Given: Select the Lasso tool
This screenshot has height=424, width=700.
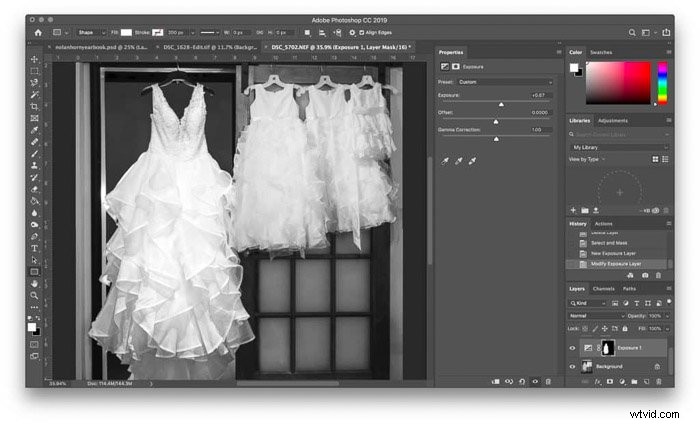Looking at the screenshot, I should pyautogui.click(x=34, y=83).
